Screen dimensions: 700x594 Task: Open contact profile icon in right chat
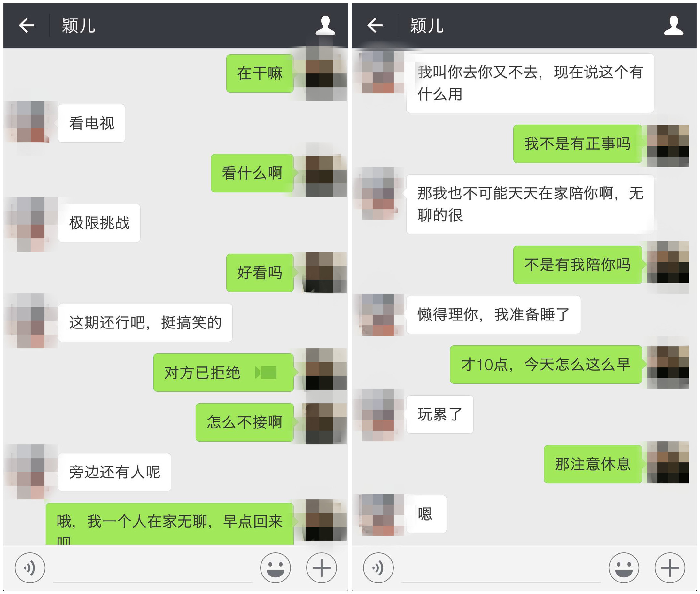pyautogui.click(x=673, y=26)
